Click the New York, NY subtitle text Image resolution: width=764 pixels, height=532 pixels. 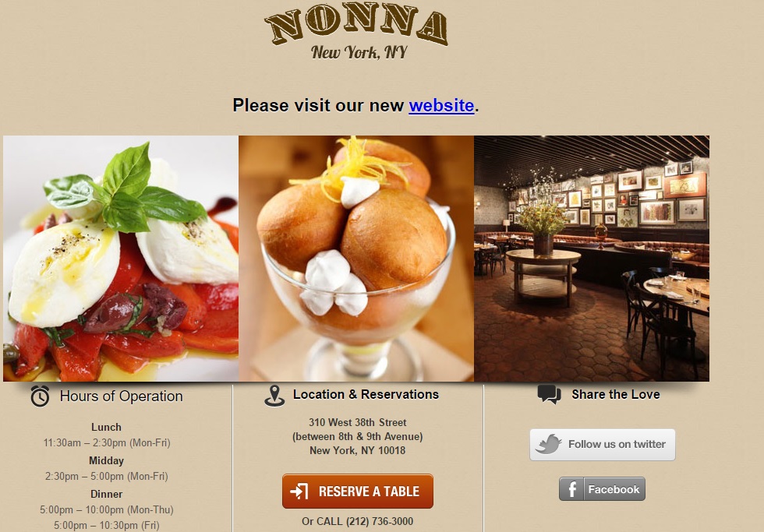pyautogui.click(x=359, y=52)
